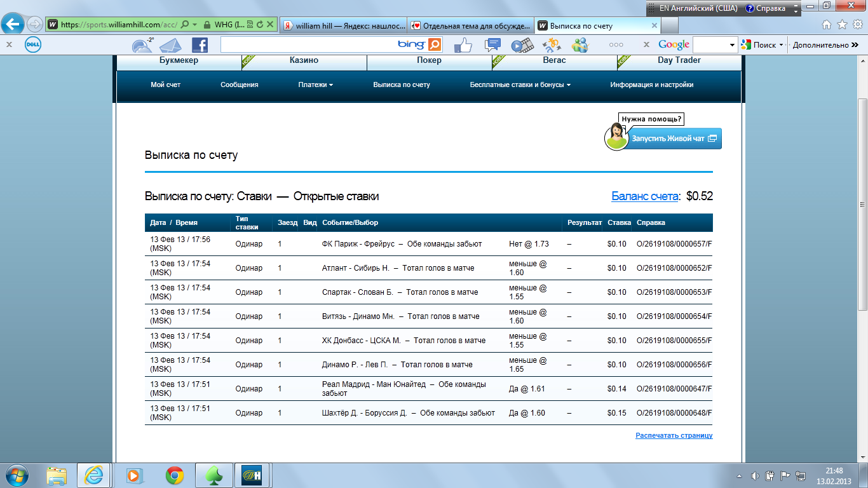Select the Мой счет menu item
868x488 pixels.
(165, 85)
